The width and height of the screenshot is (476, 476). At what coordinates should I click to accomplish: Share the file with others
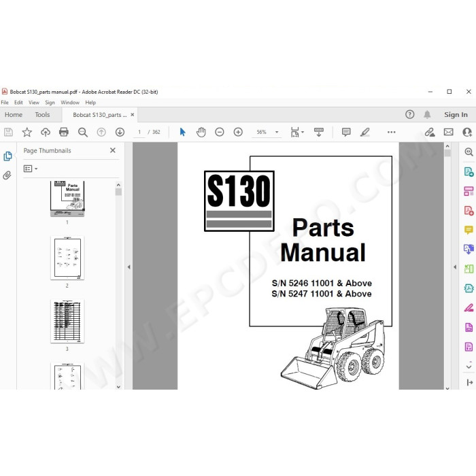467,132
